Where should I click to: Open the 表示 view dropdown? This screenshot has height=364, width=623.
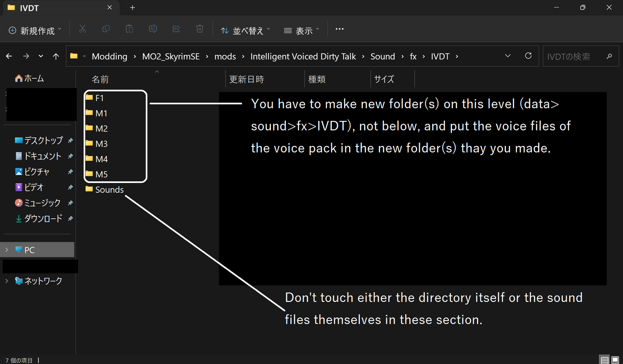coord(301,30)
